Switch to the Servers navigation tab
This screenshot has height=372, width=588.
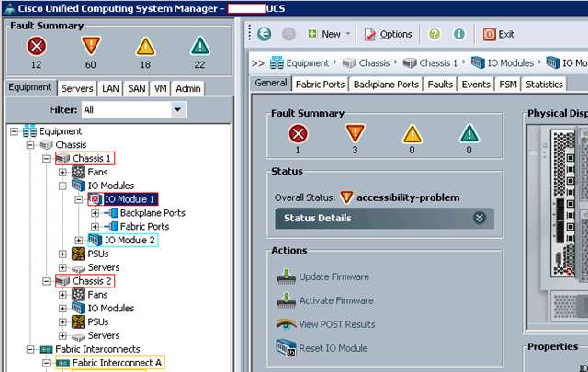coord(77,88)
